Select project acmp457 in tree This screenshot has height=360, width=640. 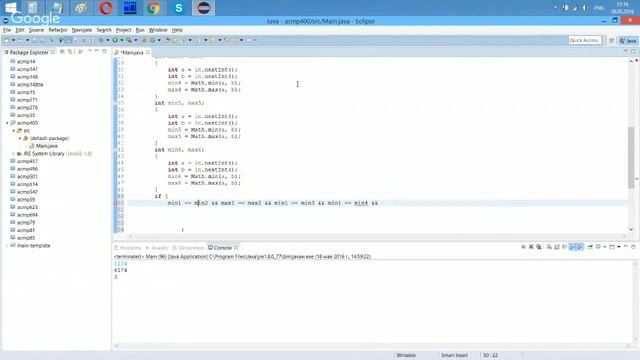27,161
